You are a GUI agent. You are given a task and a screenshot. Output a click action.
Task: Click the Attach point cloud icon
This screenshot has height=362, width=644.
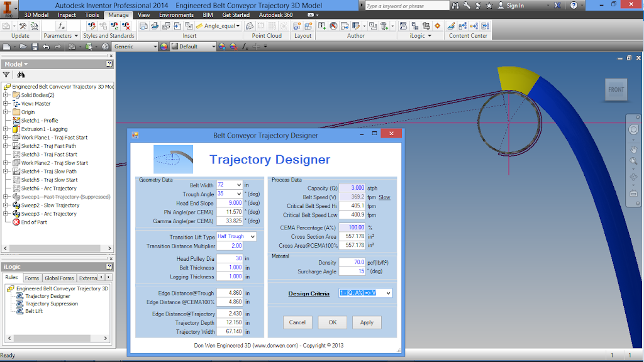249,26
